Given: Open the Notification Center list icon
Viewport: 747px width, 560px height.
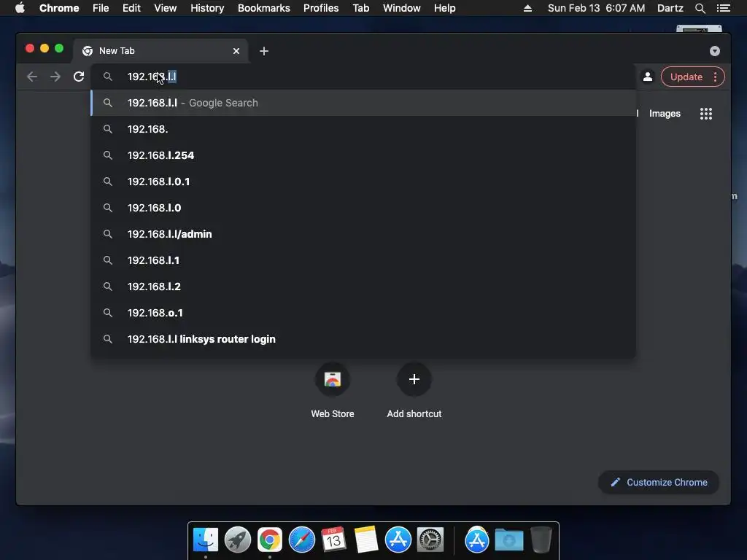Looking at the screenshot, I should point(723,8).
